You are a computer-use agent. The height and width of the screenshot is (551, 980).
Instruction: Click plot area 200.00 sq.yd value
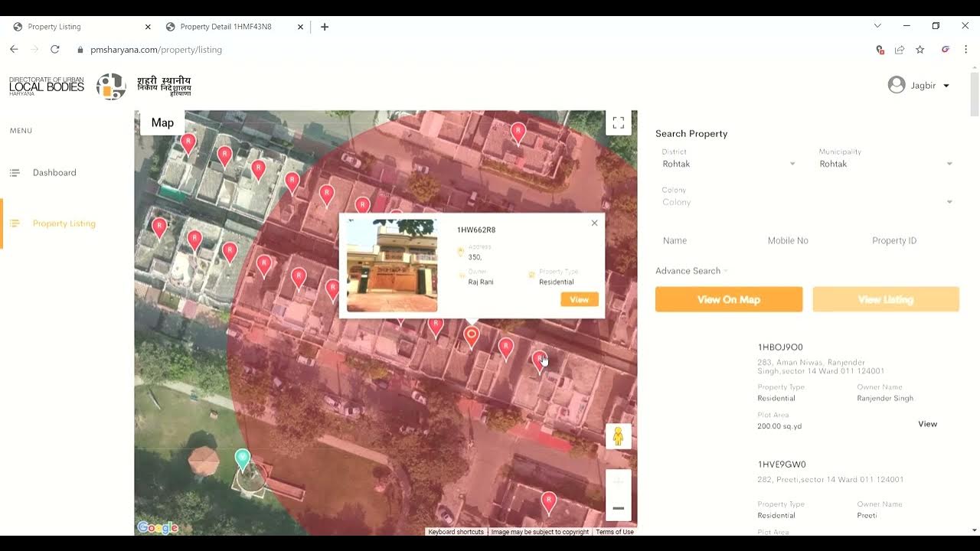pyautogui.click(x=779, y=426)
